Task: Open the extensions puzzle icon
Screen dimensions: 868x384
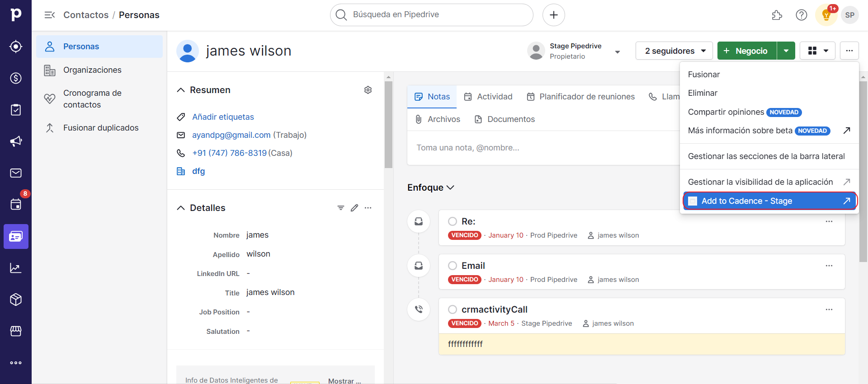Action: point(777,15)
